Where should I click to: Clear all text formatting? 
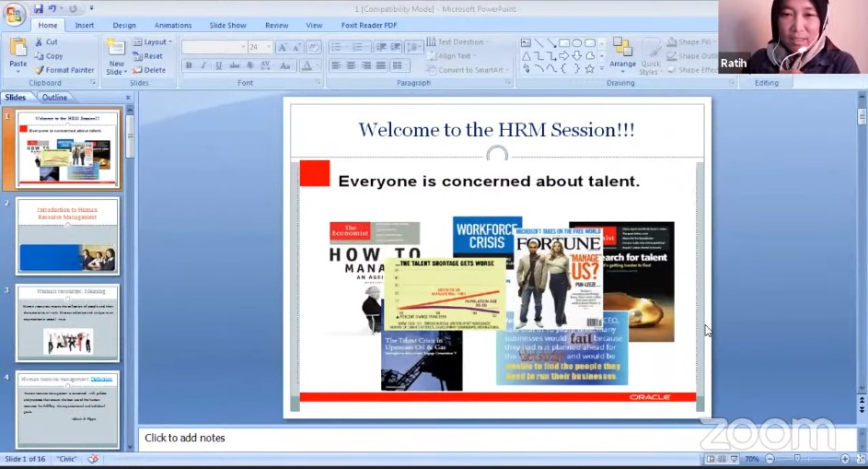(x=313, y=47)
